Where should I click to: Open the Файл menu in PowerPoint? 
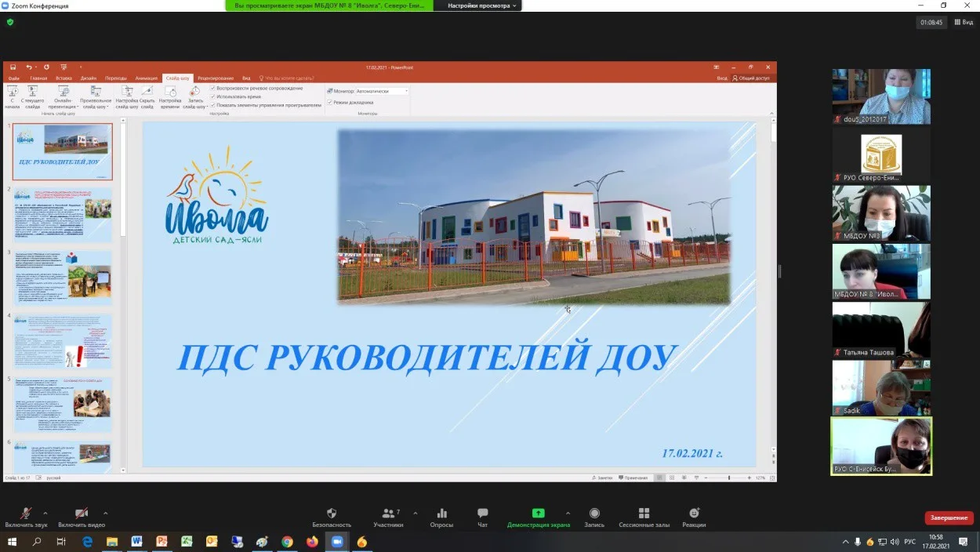[12, 78]
